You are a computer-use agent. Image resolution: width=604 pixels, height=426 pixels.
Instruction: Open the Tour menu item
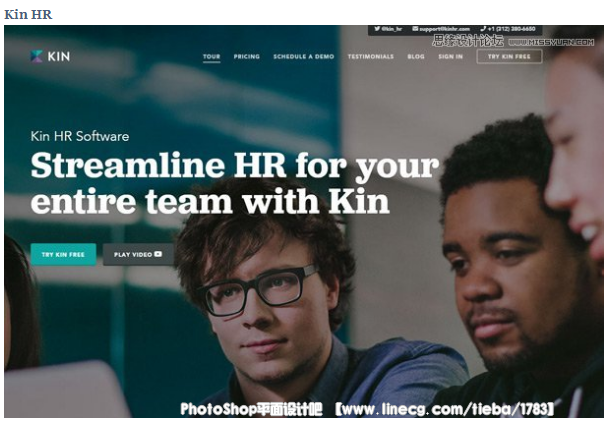[x=211, y=57]
